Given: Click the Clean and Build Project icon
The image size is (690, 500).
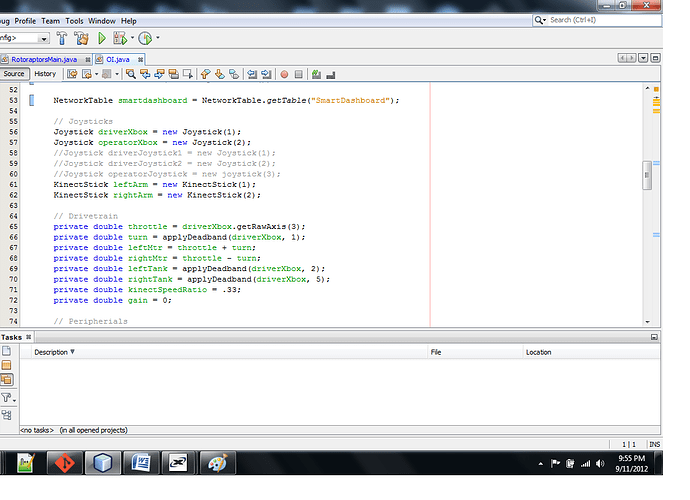Looking at the screenshot, I should click(81, 38).
